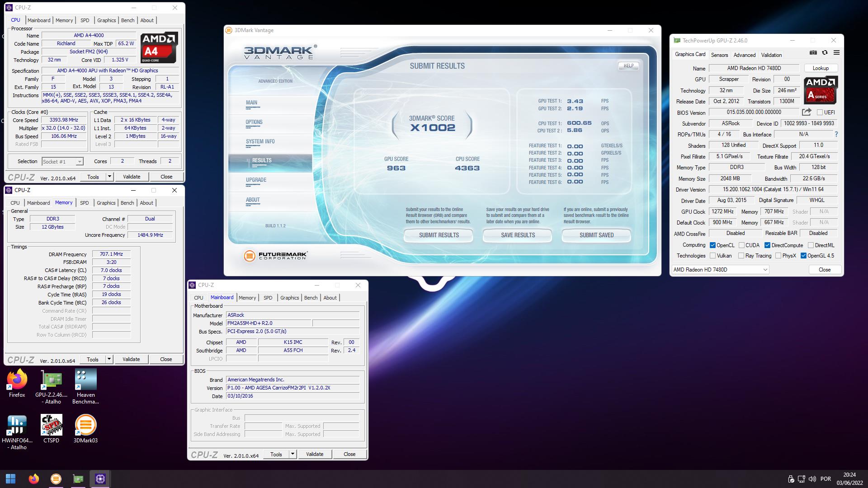
Task: Click the 3DMark Vantage title bar icon
Action: pos(229,30)
